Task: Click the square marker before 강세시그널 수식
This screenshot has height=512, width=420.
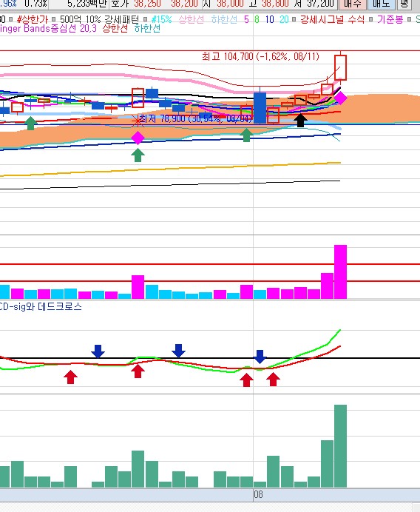Action: pyautogui.click(x=294, y=19)
